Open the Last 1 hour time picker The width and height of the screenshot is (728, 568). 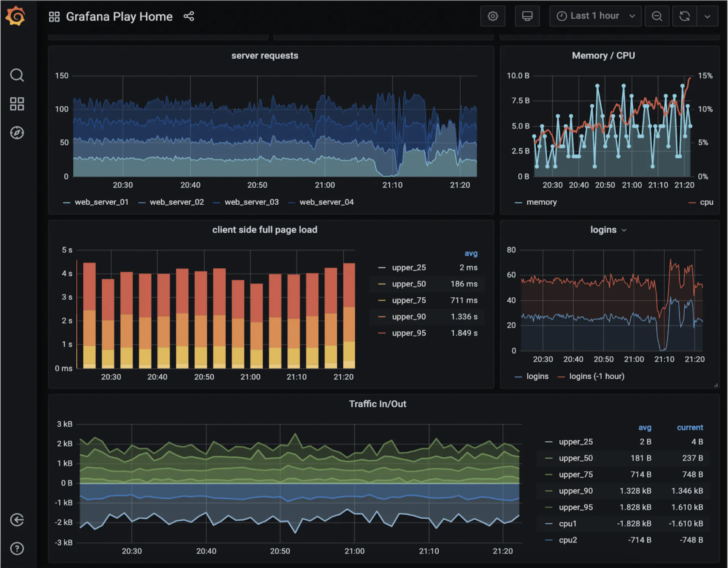pos(594,16)
